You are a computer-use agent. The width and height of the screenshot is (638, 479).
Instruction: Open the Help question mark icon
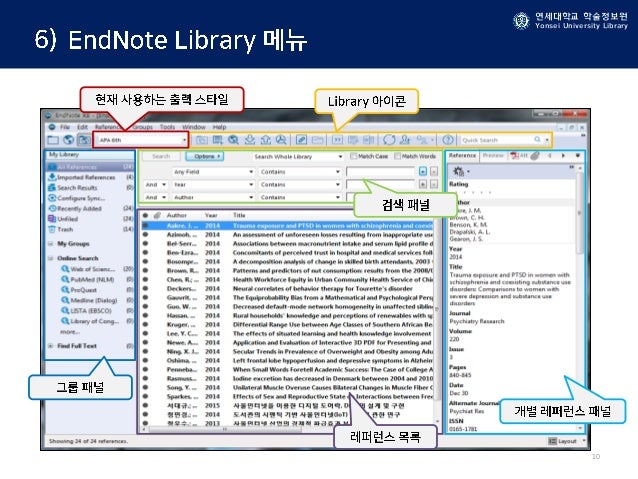448,140
